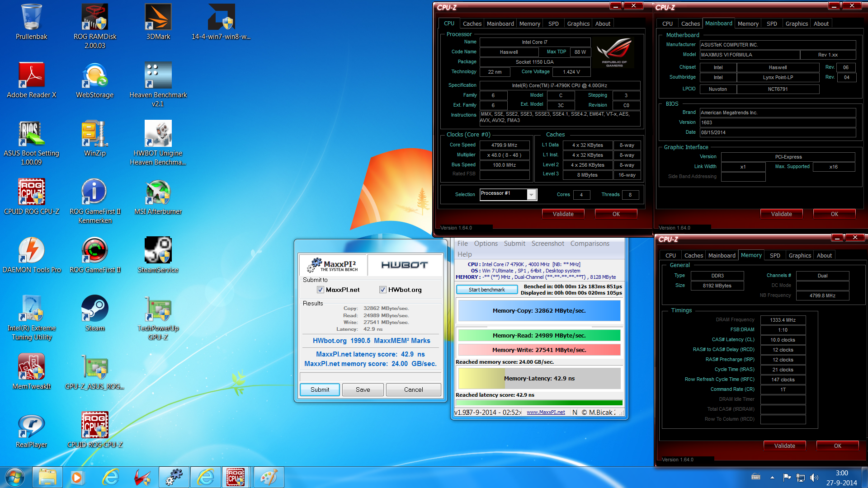Open ASUS Boot Setting 1.00.09 icon
This screenshot has width=868, height=488.
pos(31,143)
